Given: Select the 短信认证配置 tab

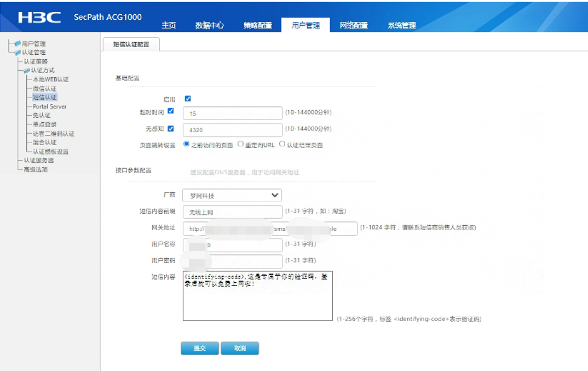Looking at the screenshot, I should click(x=131, y=44).
